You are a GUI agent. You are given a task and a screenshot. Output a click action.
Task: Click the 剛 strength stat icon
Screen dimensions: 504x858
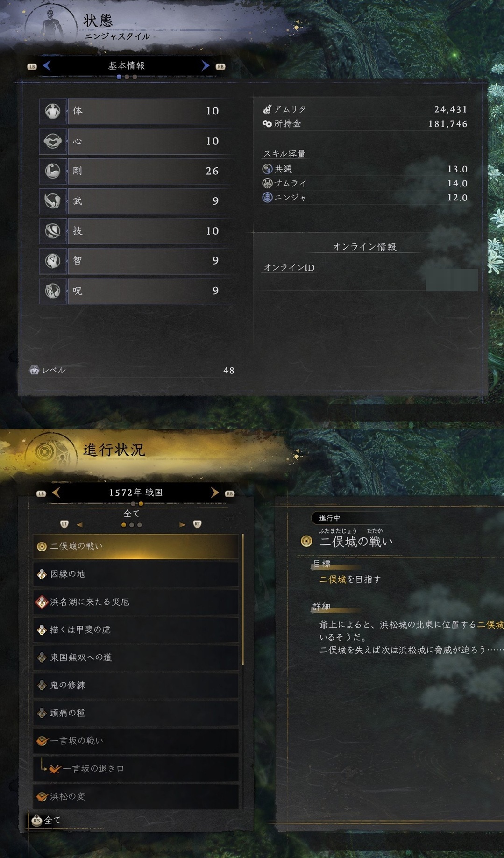pyautogui.click(x=53, y=171)
